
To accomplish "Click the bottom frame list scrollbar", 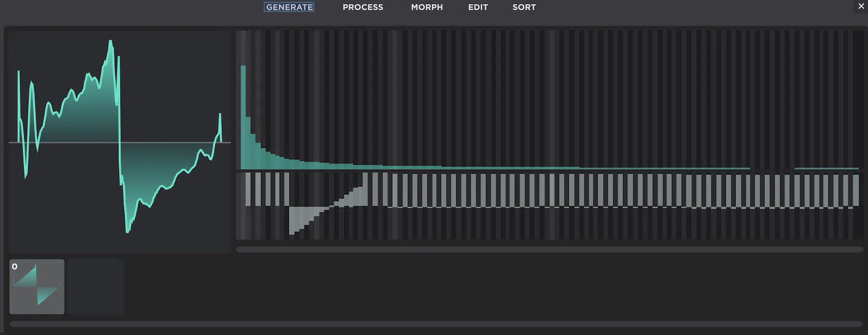I will coord(435,324).
